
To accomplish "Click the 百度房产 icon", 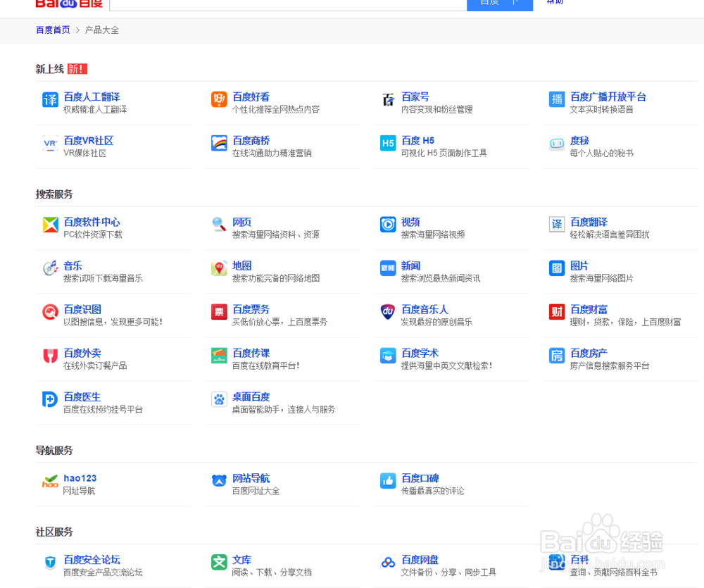I will tap(557, 356).
